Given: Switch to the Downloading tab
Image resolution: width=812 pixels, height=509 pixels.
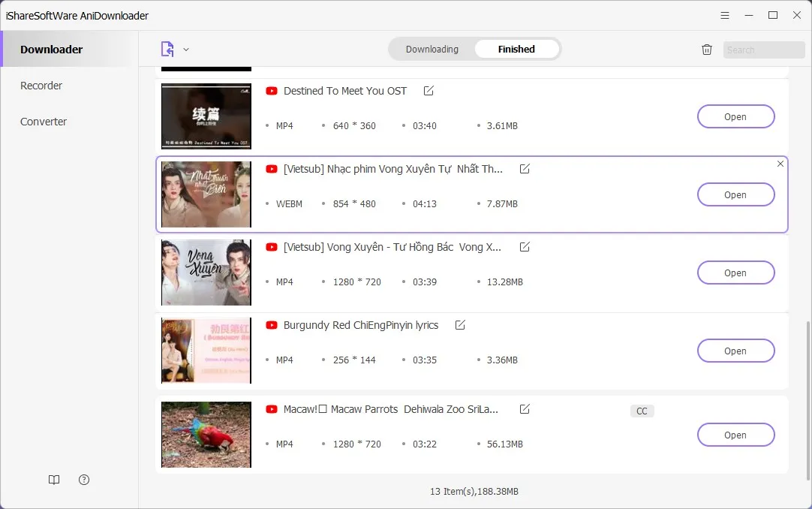Looking at the screenshot, I should point(432,50).
